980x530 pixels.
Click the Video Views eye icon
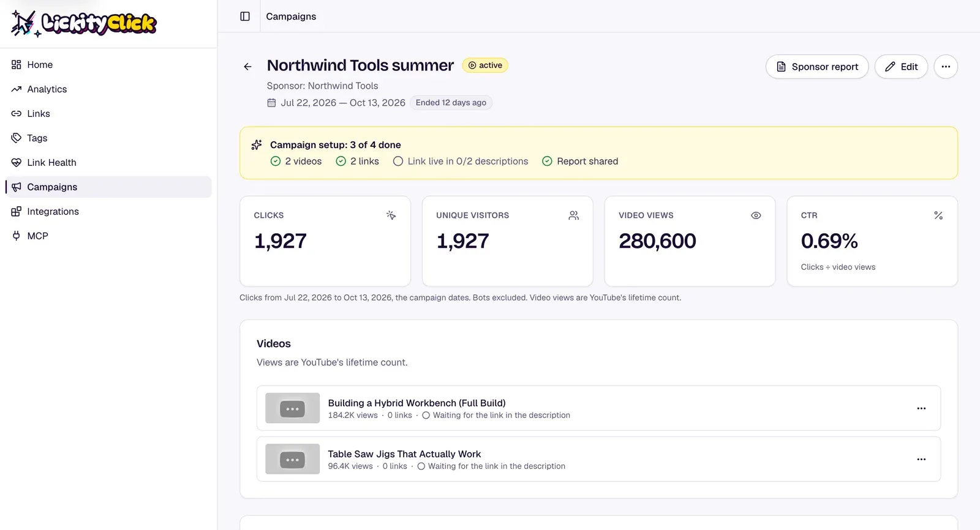[x=756, y=215]
